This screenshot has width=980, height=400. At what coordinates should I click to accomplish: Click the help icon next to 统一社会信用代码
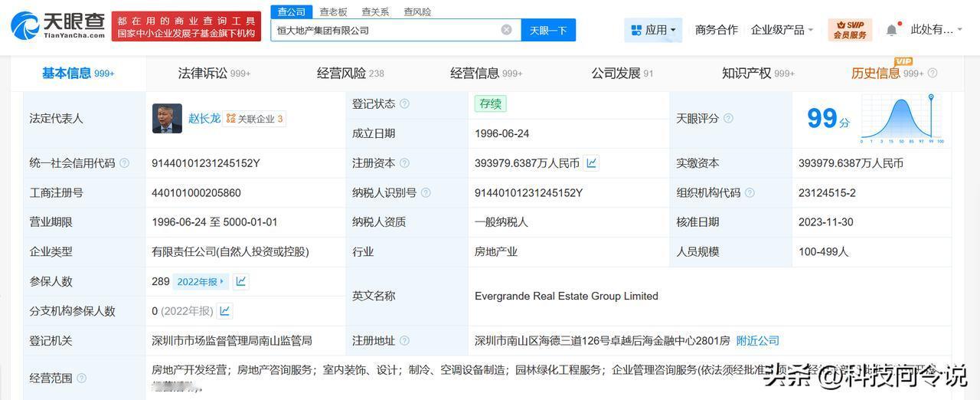(x=125, y=163)
